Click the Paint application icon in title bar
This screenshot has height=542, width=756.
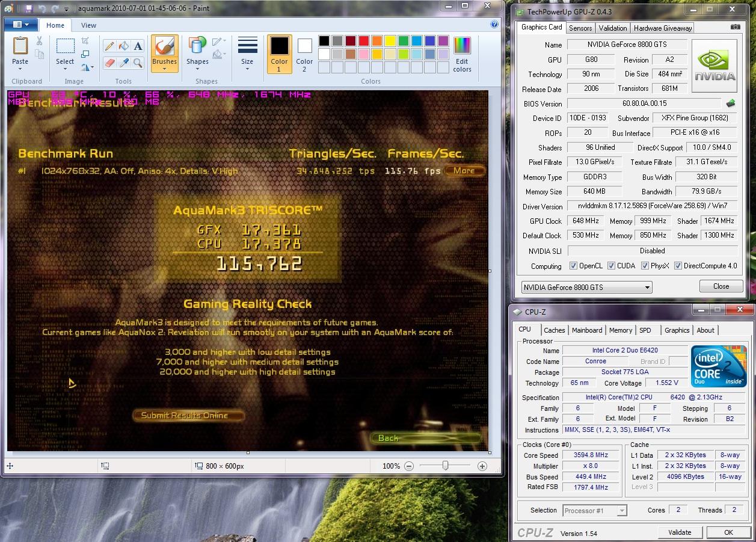pos(10,8)
